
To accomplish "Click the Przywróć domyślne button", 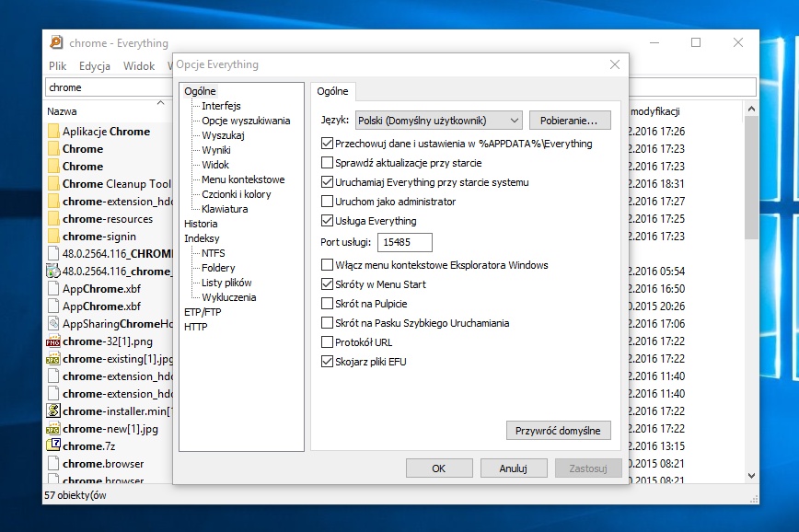I will tap(558, 431).
